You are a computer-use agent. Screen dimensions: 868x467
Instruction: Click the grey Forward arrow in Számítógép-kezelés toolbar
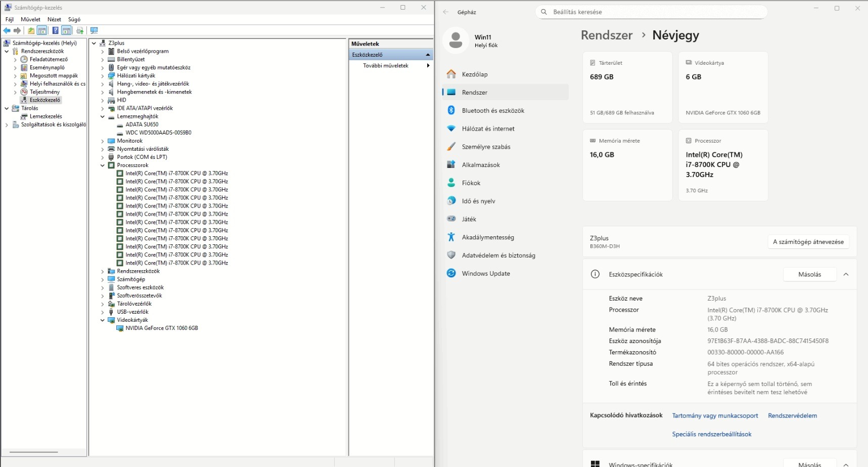point(17,30)
